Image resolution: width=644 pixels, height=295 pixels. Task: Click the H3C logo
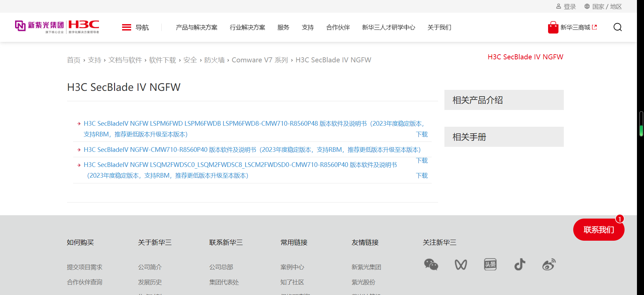(x=84, y=27)
